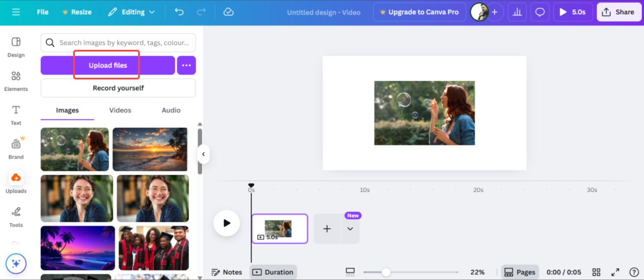
Task: Click the Canva AI sparkle icon
Action: (x=16, y=263)
